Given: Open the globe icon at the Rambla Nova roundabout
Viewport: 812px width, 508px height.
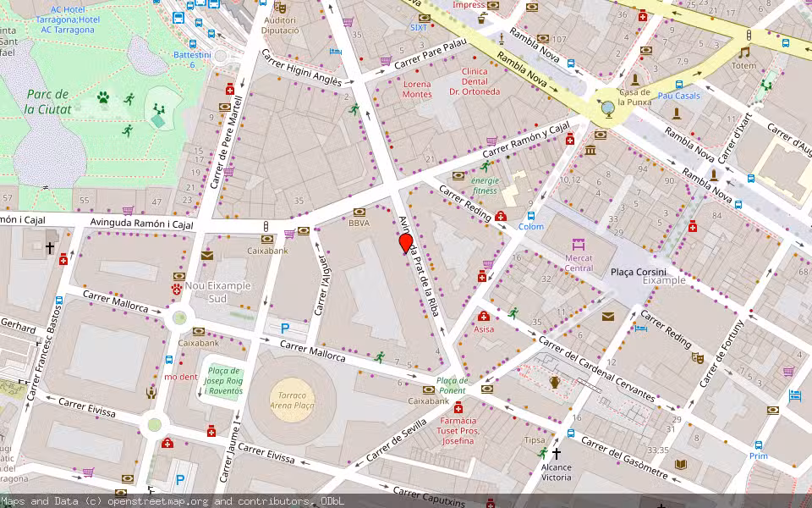Looking at the screenshot, I should [x=607, y=108].
